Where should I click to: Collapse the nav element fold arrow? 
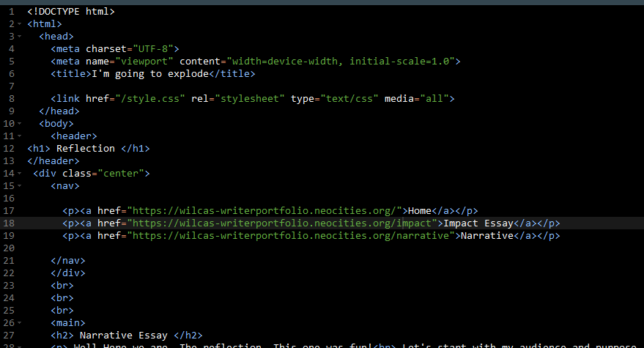click(19, 186)
